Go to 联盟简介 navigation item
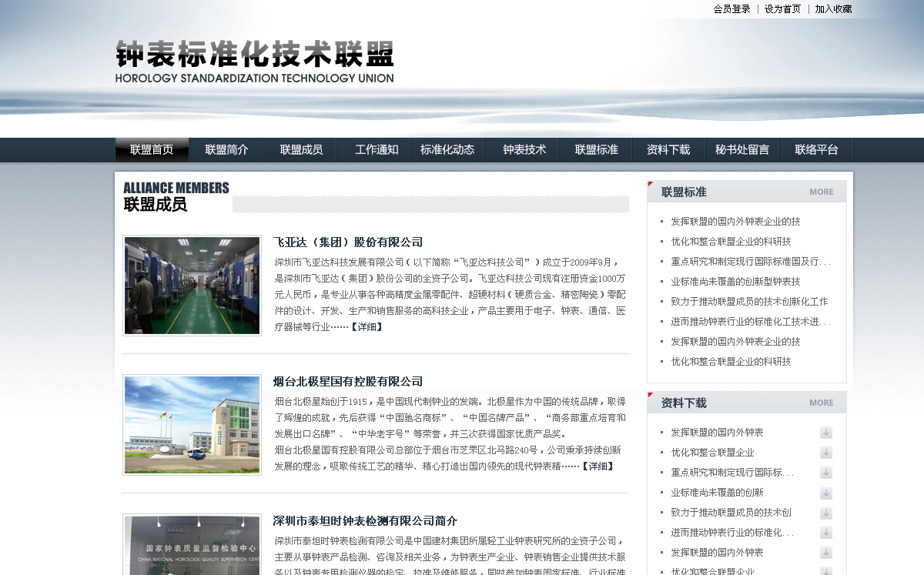The image size is (924, 575). 226,150
